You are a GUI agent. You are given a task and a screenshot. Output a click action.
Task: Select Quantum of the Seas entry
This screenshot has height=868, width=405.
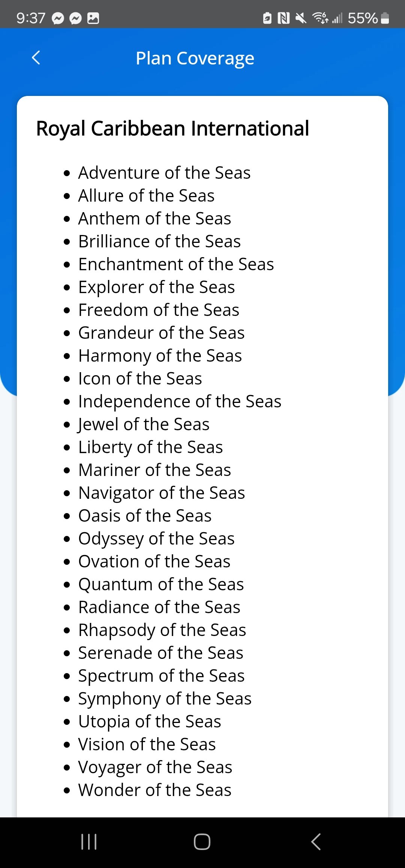161,584
